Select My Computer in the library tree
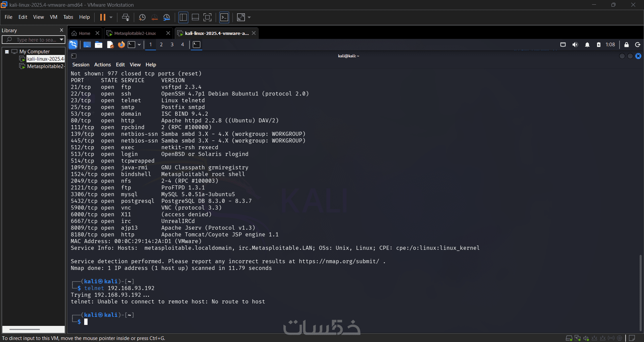 [x=35, y=52]
